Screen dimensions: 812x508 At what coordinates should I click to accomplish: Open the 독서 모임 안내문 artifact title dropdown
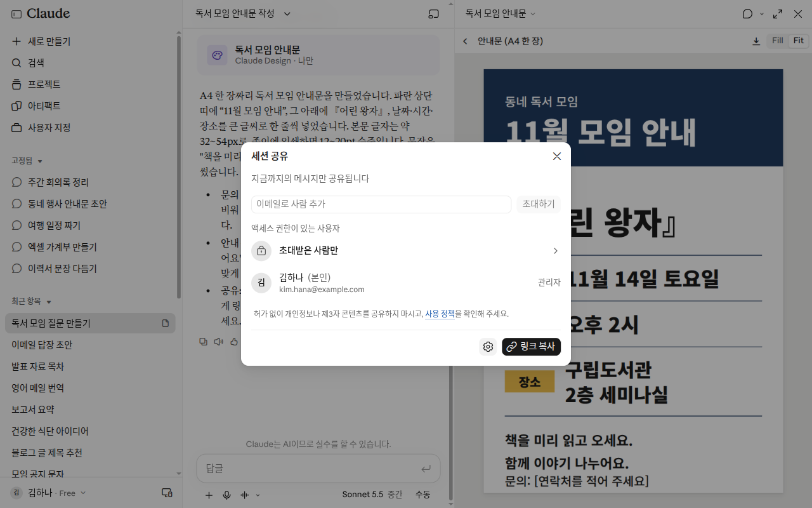[x=501, y=13]
